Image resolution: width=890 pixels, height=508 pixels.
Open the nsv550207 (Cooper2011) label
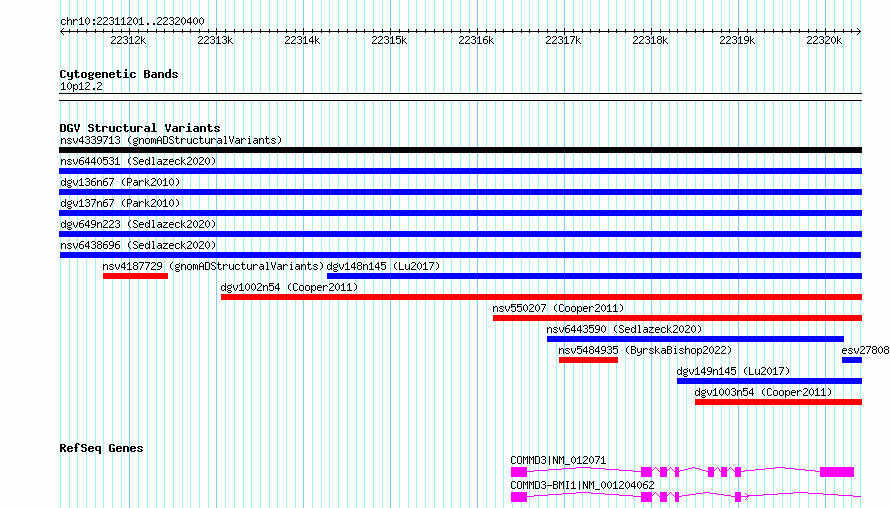click(x=558, y=308)
